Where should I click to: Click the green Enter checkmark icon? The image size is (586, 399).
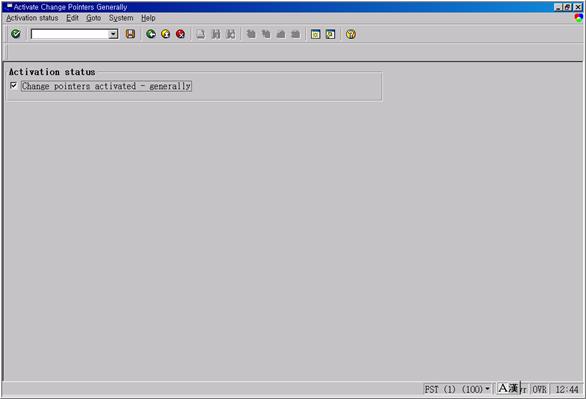[16, 34]
